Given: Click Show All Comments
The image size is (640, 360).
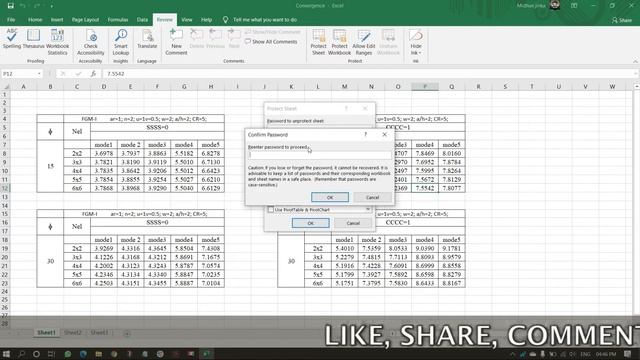Looking at the screenshot, I should tap(271, 42).
